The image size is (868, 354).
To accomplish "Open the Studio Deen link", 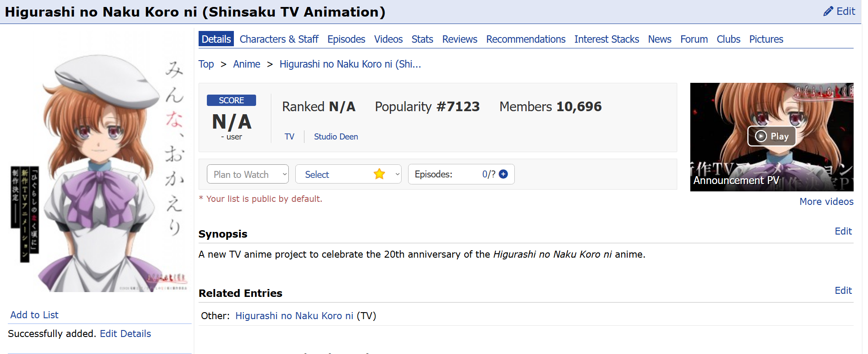I will click(336, 136).
